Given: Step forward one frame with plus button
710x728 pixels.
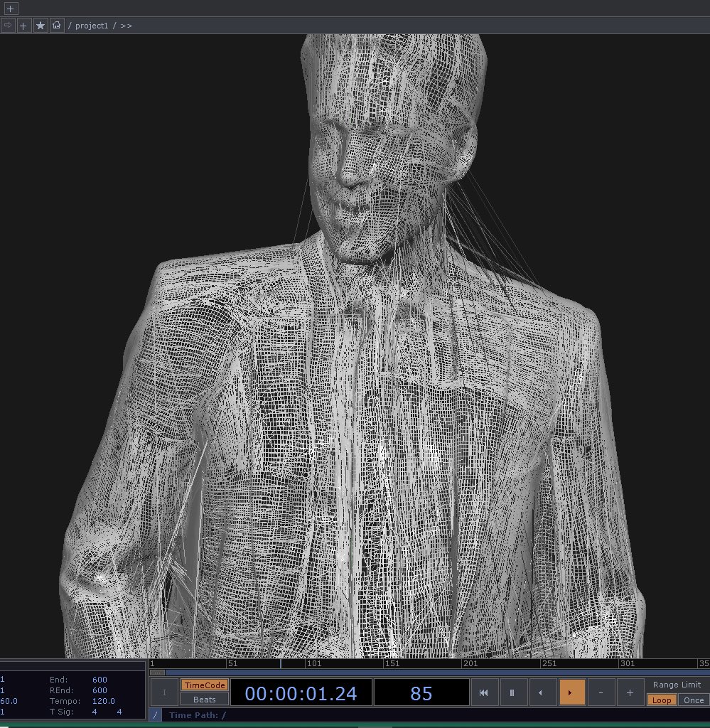Looking at the screenshot, I should tap(630, 692).
